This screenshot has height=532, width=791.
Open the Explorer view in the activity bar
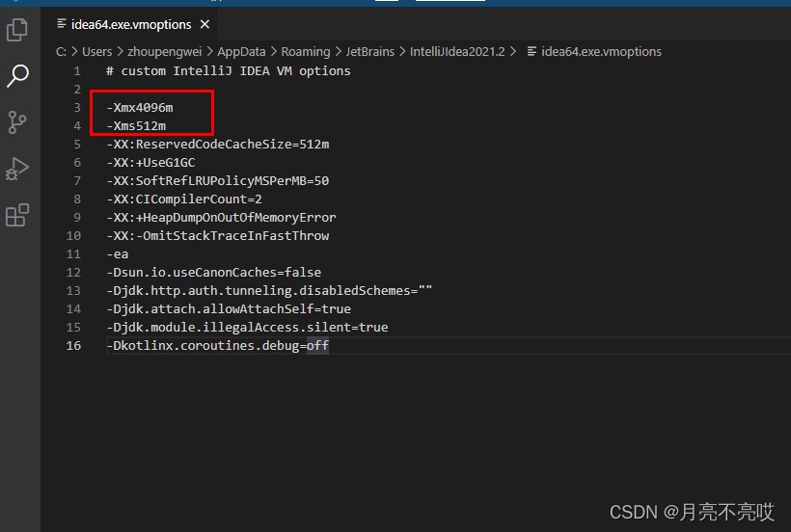tap(17, 30)
